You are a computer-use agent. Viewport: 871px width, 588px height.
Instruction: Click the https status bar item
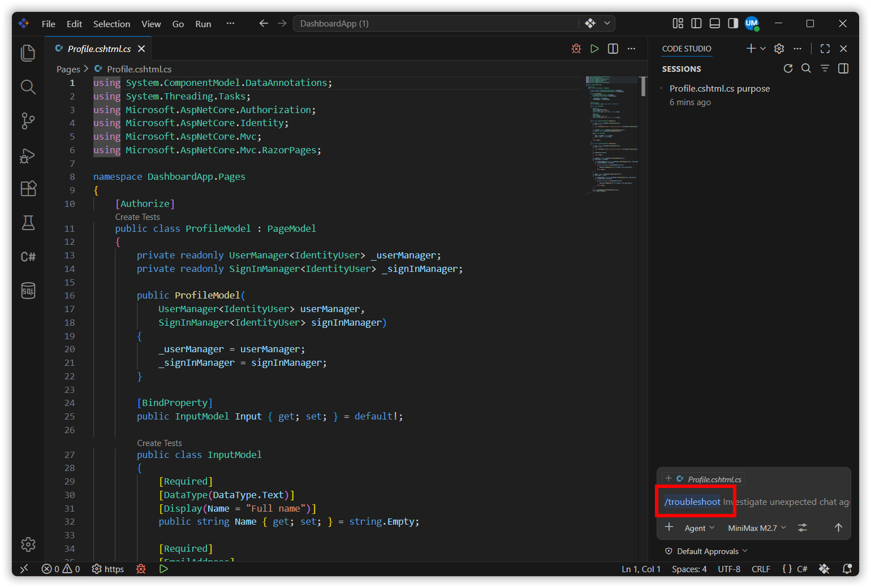(107, 569)
